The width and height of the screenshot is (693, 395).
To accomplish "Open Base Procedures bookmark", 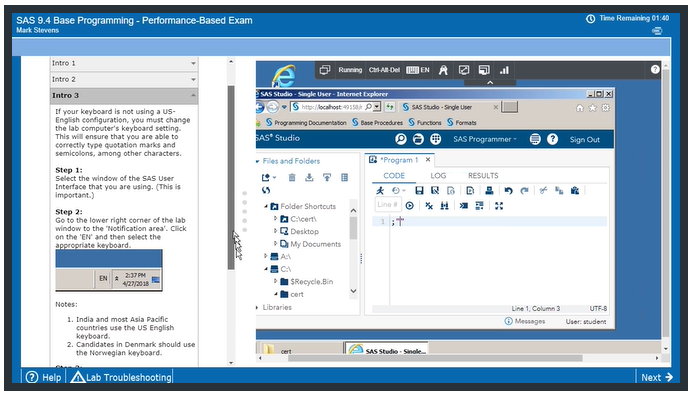I will (377, 122).
